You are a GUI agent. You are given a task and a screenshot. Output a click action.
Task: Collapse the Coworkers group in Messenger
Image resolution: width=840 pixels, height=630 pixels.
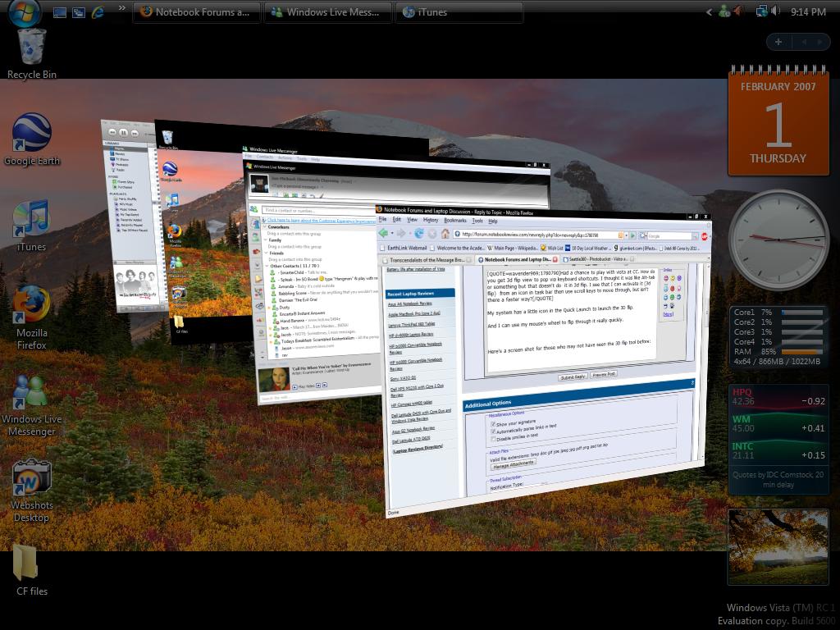265,227
